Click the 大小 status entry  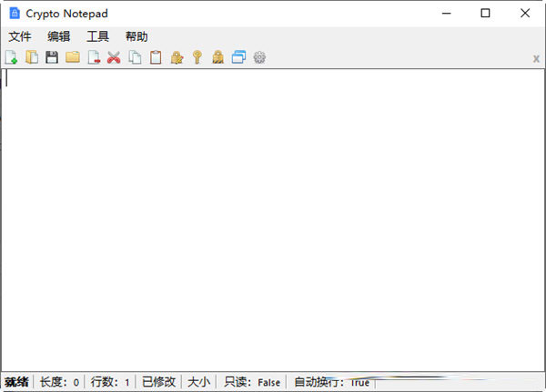198,382
